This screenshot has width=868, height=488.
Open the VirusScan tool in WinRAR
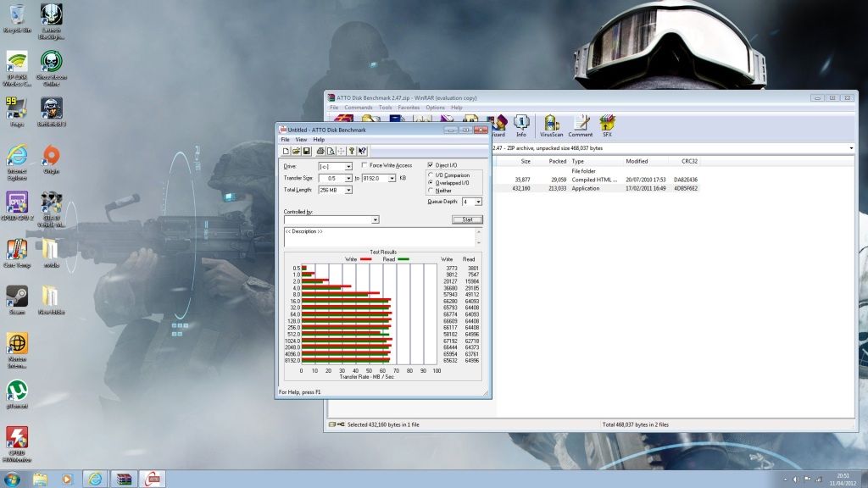point(550,124)
